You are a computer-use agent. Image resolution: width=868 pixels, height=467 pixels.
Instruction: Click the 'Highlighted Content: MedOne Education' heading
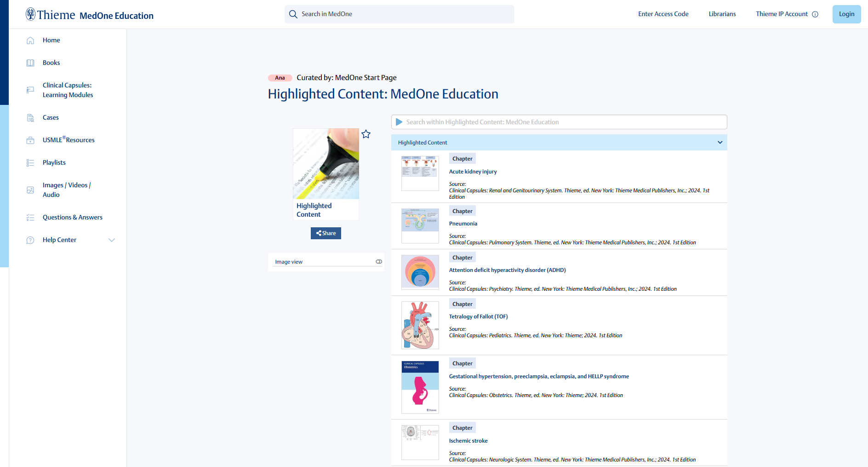pyautogui.click(x=383, y=94)
